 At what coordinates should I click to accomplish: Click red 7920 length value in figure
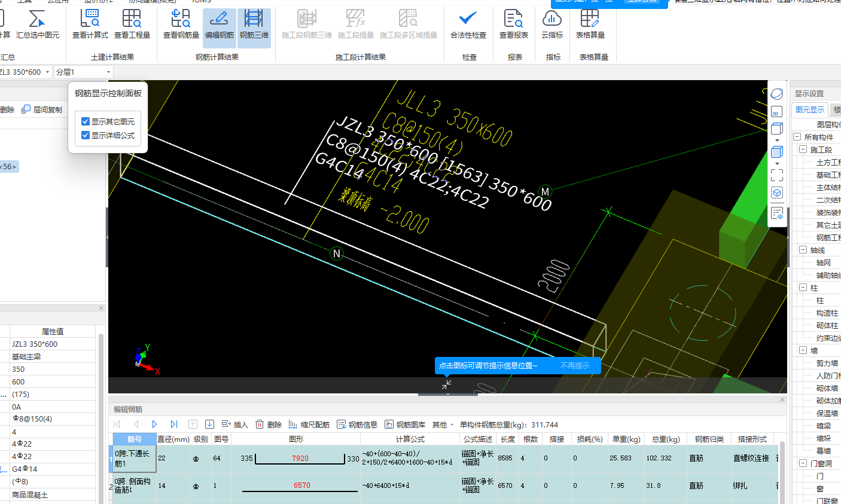pos(300,459)
